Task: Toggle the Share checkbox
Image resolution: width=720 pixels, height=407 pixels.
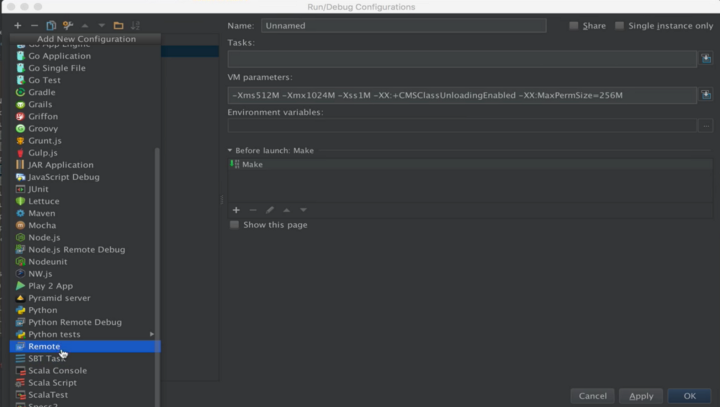Action: click(x=574, y=26)
